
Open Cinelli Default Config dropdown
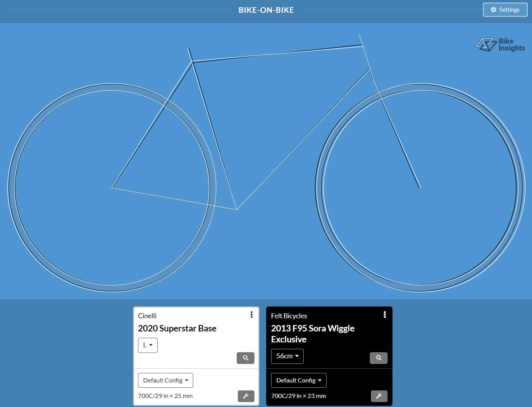tap(166, 381)
